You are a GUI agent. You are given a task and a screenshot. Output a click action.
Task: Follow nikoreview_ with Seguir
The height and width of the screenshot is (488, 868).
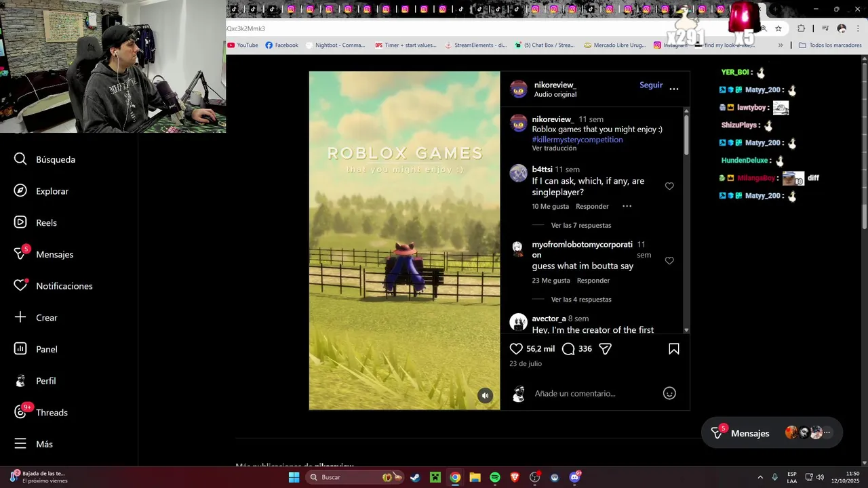[x=651, y=85]
